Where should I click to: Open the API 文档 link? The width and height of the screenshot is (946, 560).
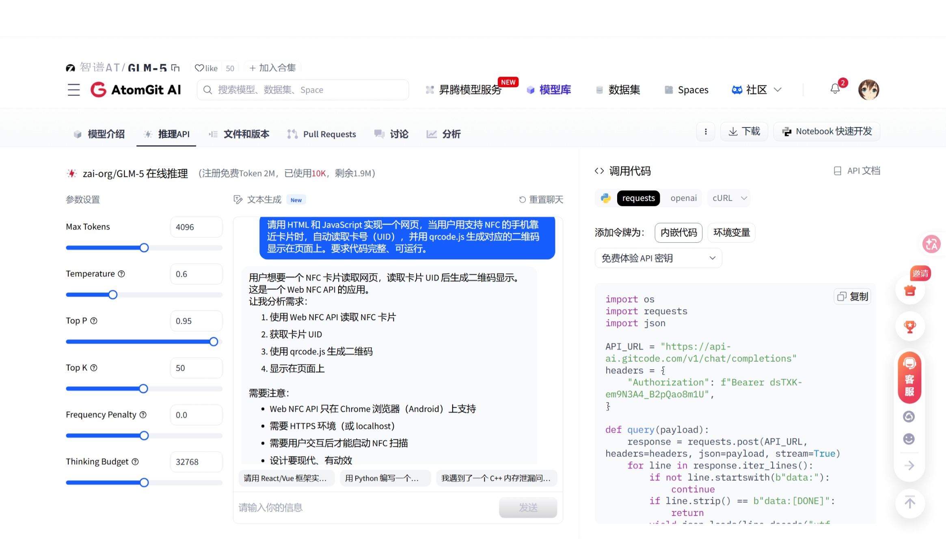pos(857,171)
